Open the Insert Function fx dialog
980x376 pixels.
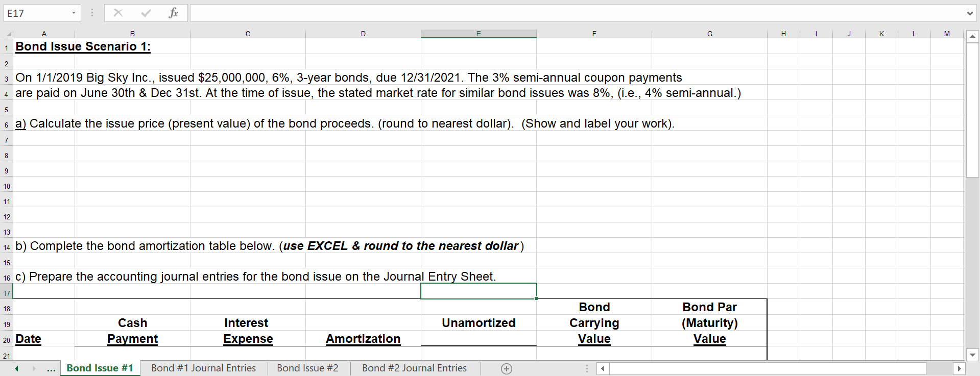tap(173, 13)
